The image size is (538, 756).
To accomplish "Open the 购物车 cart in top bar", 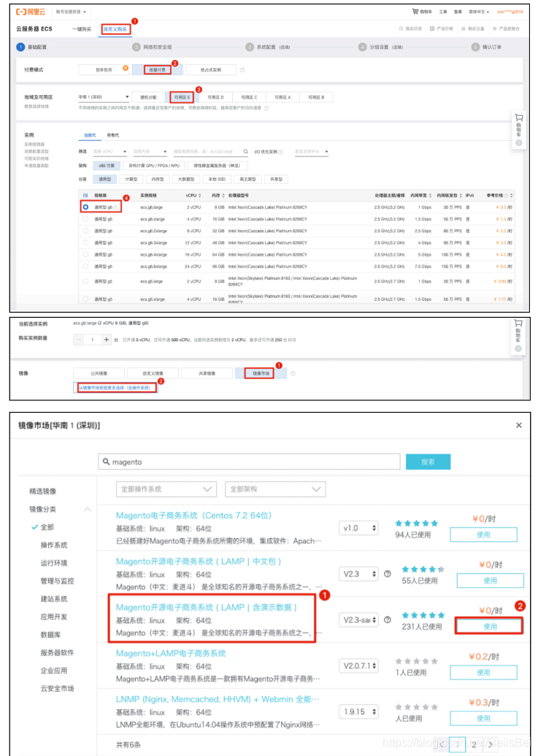I will 422,12.
